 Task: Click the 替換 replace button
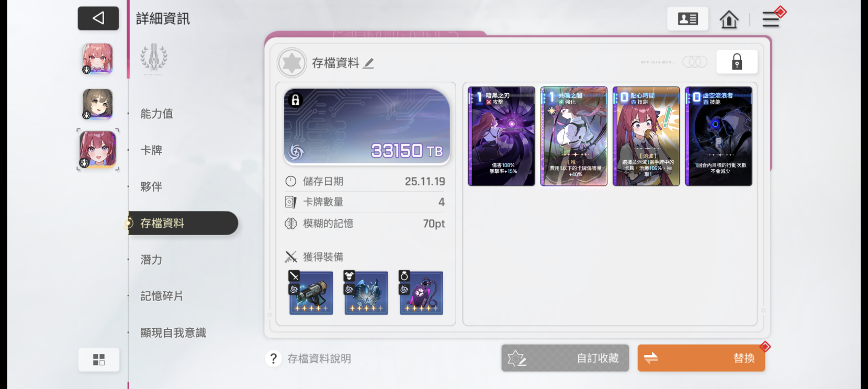pos(701,358)
